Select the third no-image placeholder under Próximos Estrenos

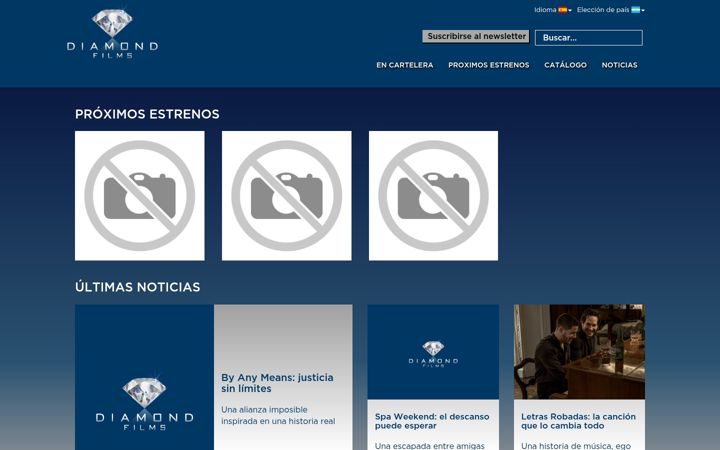(x=433, y=196)
